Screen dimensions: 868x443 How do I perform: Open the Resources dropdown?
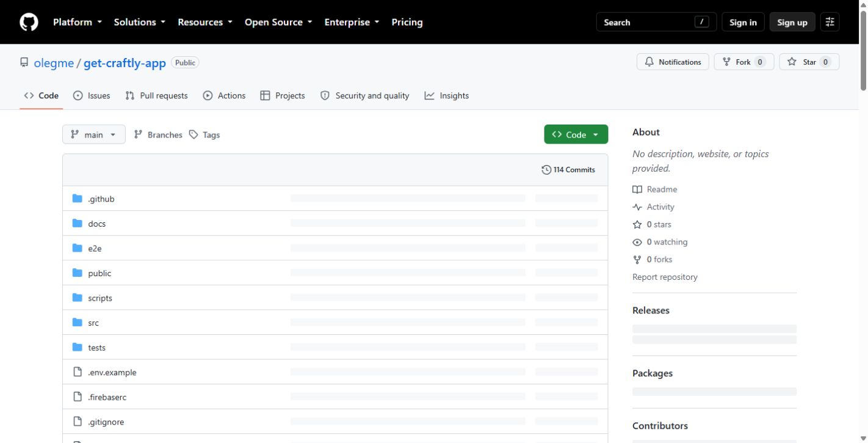click(x=205, y=22)
